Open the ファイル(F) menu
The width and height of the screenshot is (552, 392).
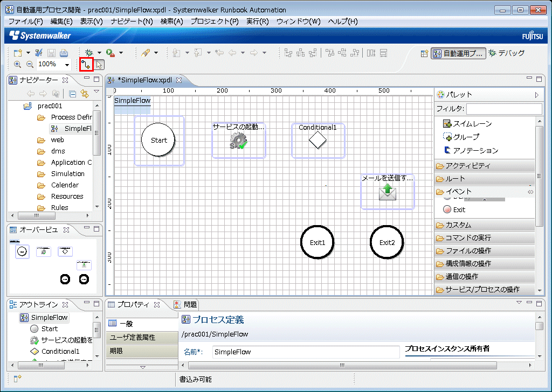25,22
